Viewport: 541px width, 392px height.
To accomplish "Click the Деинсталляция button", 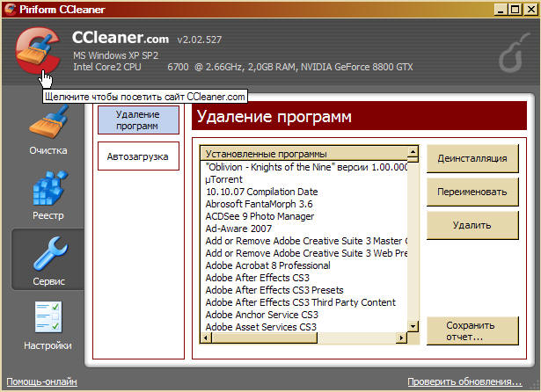I will [472, 158].
